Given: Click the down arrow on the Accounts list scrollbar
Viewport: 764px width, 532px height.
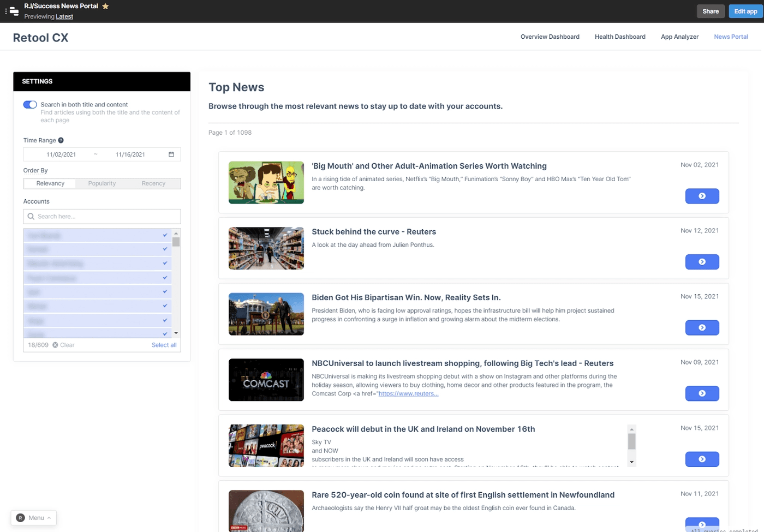Looking at the screenshot, I should (x=176, y=332).
